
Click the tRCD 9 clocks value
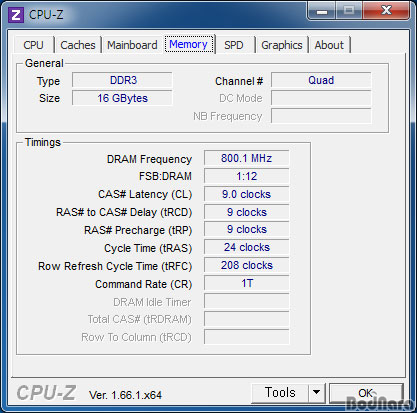click(246, 212)
